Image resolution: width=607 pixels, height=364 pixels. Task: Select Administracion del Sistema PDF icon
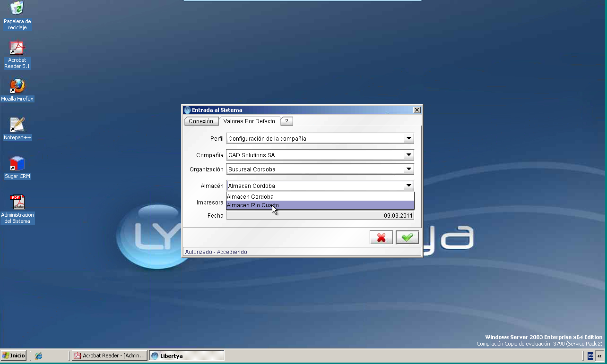(17, 209)
